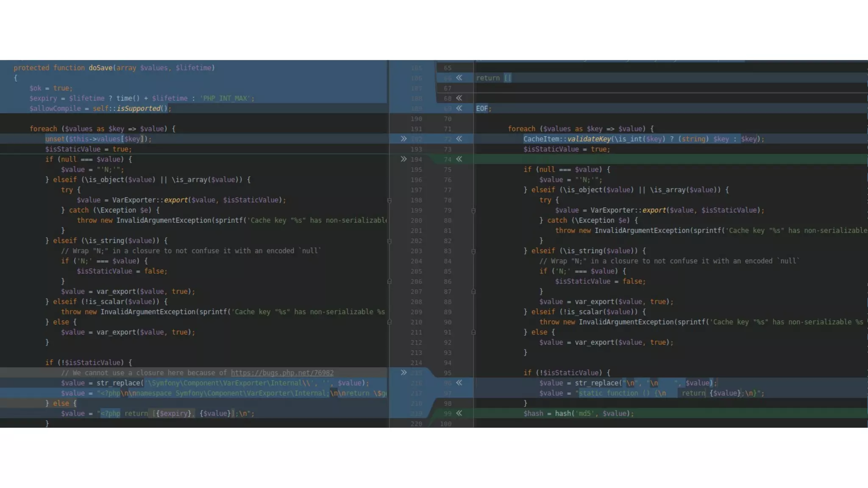Apply left change at line 192 to right
The image size is (868, 488).
[403, 139]
